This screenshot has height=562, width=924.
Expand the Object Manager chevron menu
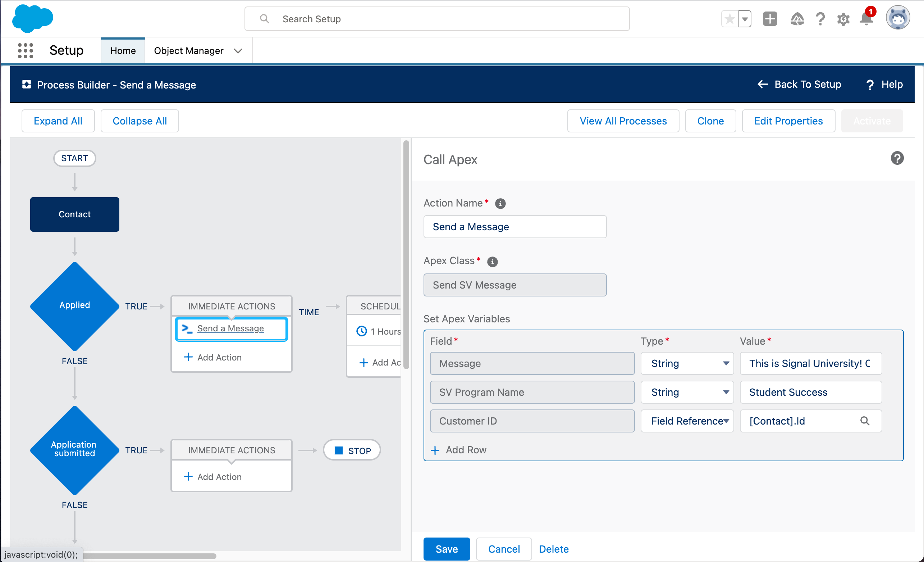pyautogui.click(x=238, y=51)
